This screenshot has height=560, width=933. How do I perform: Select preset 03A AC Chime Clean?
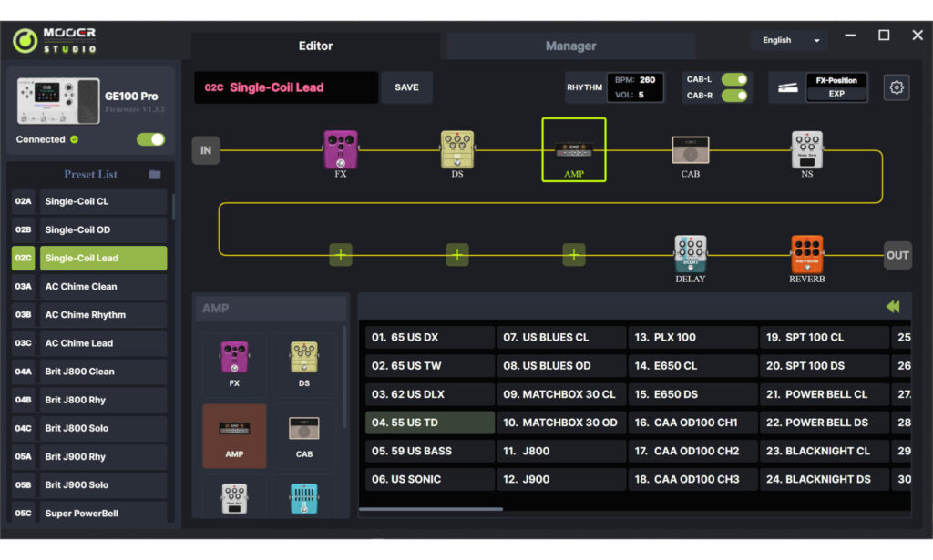89,287
